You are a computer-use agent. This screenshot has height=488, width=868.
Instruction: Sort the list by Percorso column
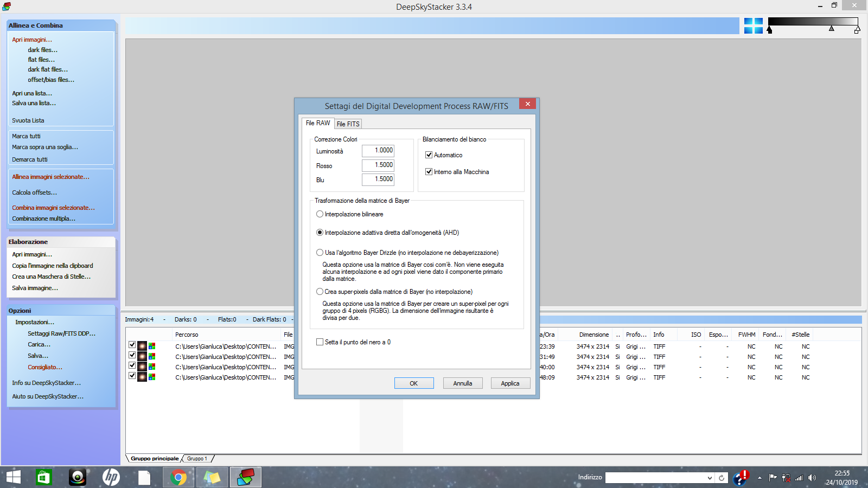[x=227, y=335]
